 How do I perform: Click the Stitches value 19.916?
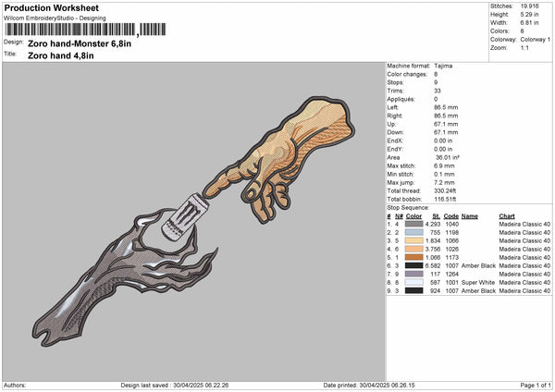529,6
